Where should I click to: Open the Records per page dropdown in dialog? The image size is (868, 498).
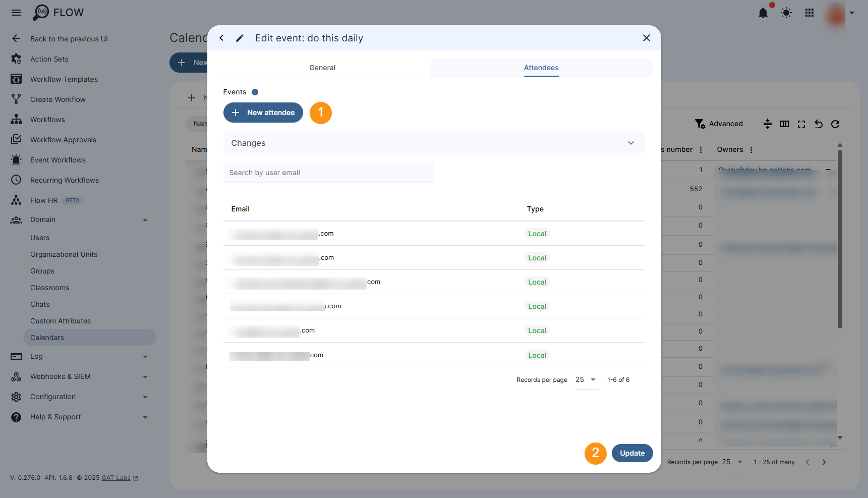(586, 379)
